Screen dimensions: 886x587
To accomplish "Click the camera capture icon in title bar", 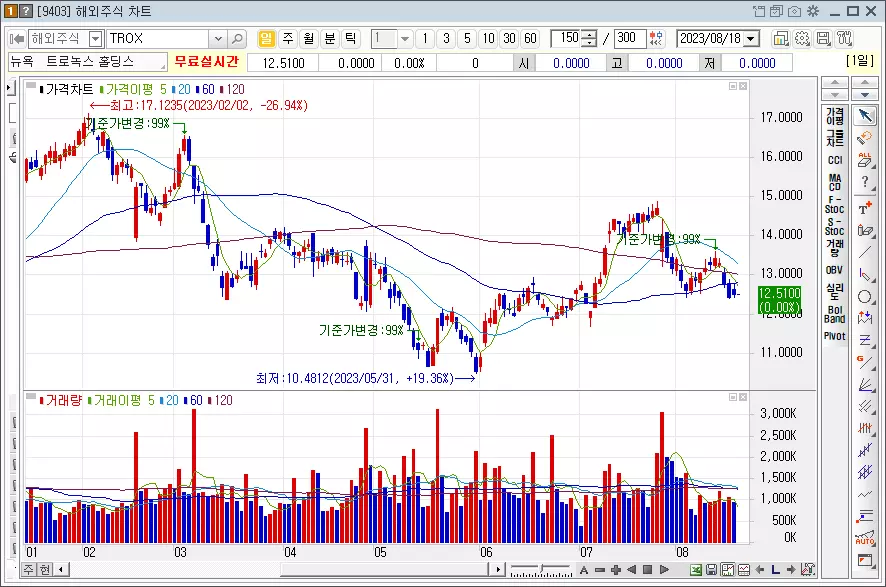I will 794,11.
